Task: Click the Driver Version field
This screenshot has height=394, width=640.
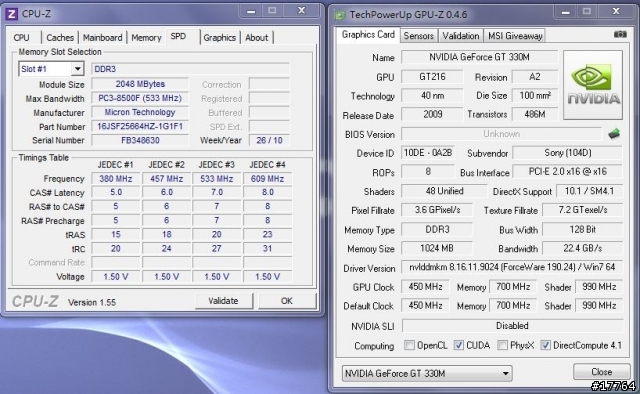Action: [x=512, y=267]
